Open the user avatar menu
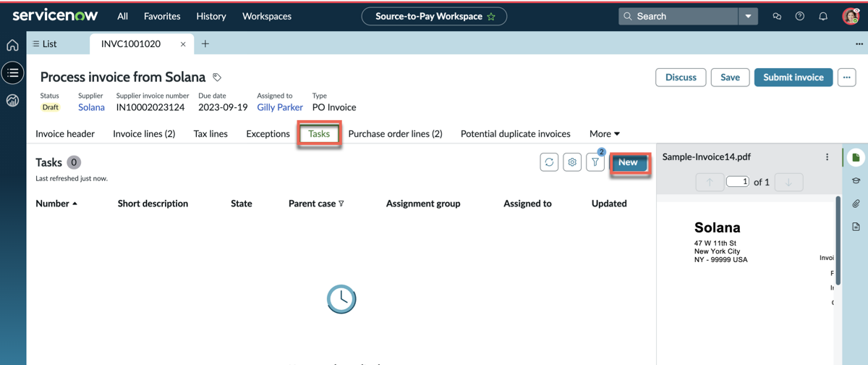 851,16
